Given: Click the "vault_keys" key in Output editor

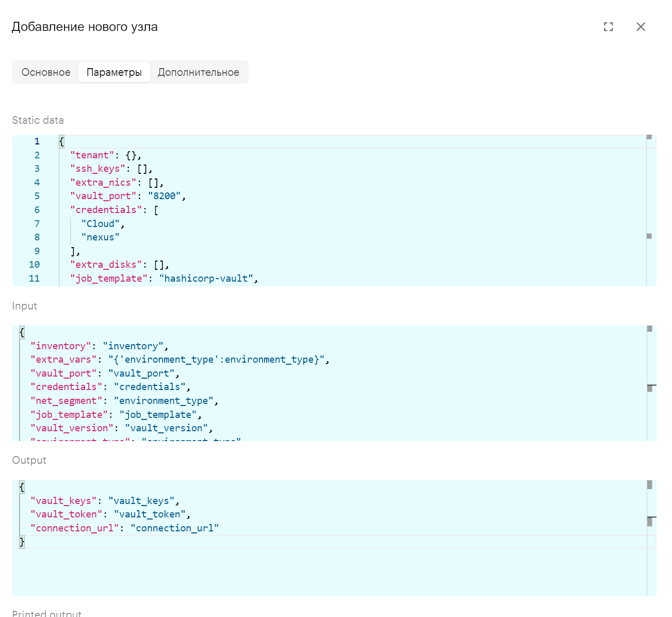Looking at the screenshot, I should [x=63, y=501].
